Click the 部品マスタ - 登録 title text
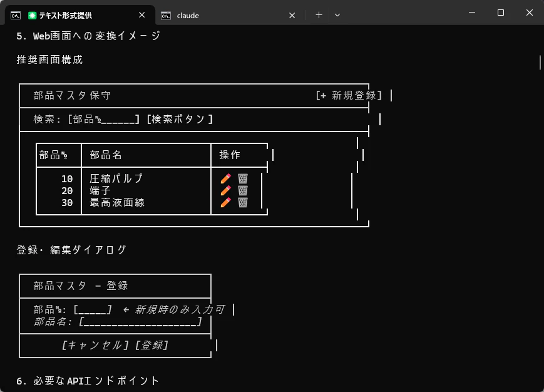This screenshot has height=392, width=544. (x=81, y=286)
